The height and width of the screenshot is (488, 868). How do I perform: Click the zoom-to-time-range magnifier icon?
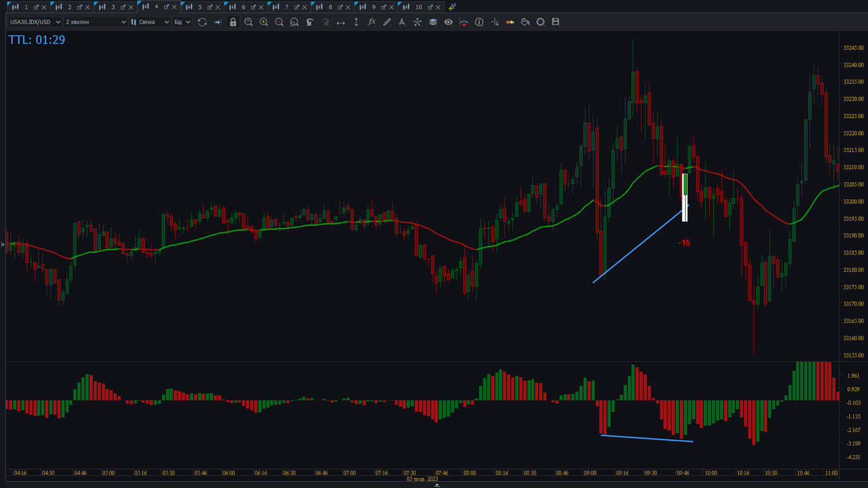point(248,22)
